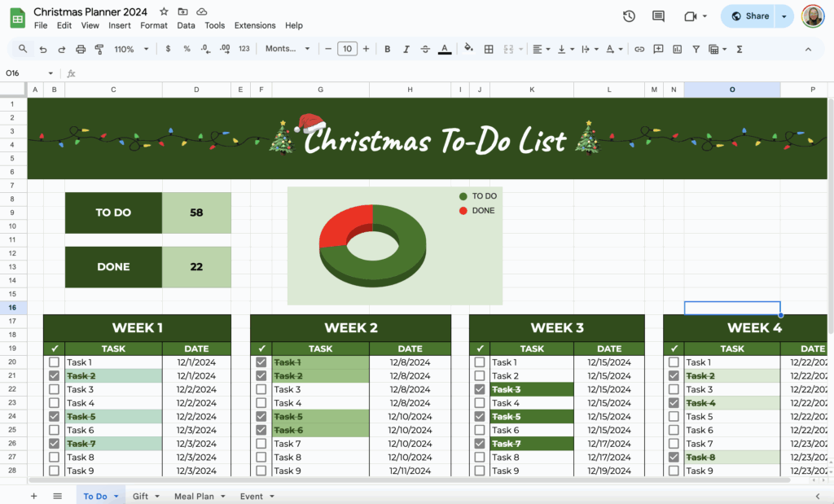Switch to the Meal Plan sheet

(x=196, y=495)
